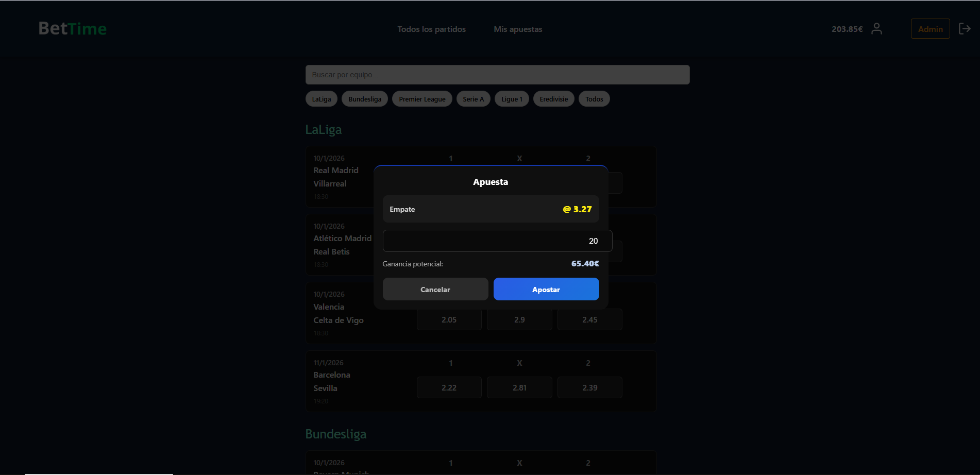Click the bet amount input field
This screenshot has width=980, height=475.
pos(497,241)
